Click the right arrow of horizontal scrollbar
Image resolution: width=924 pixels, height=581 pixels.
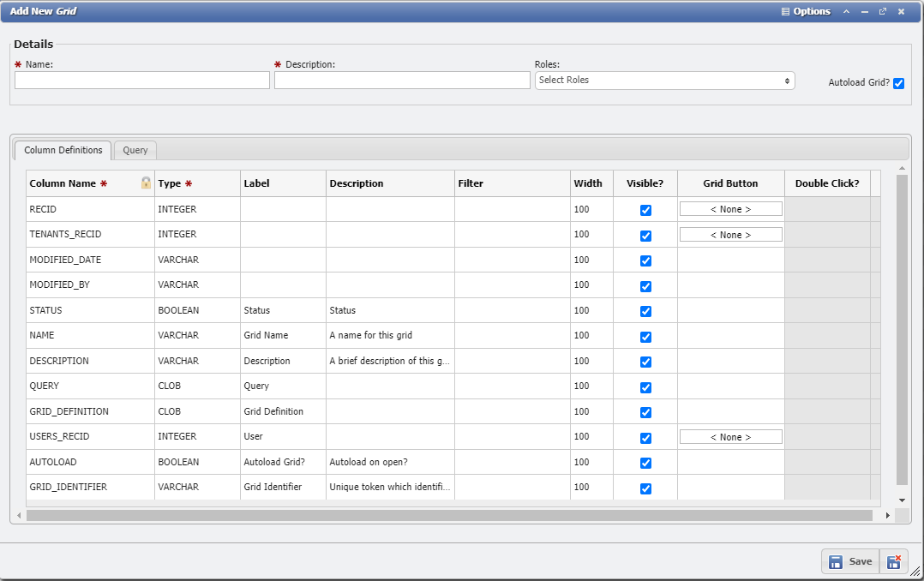[888, 516]
